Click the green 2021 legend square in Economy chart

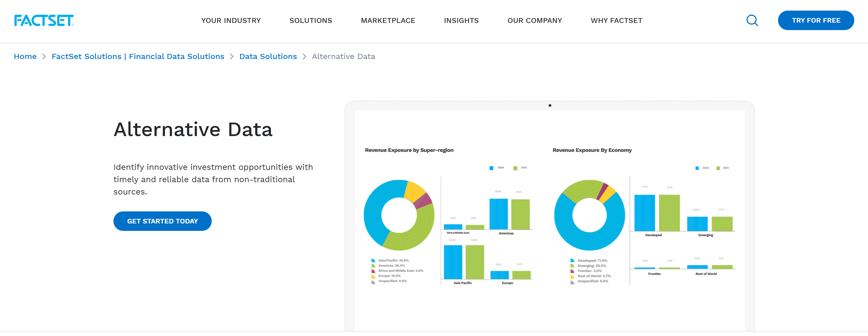718,168
